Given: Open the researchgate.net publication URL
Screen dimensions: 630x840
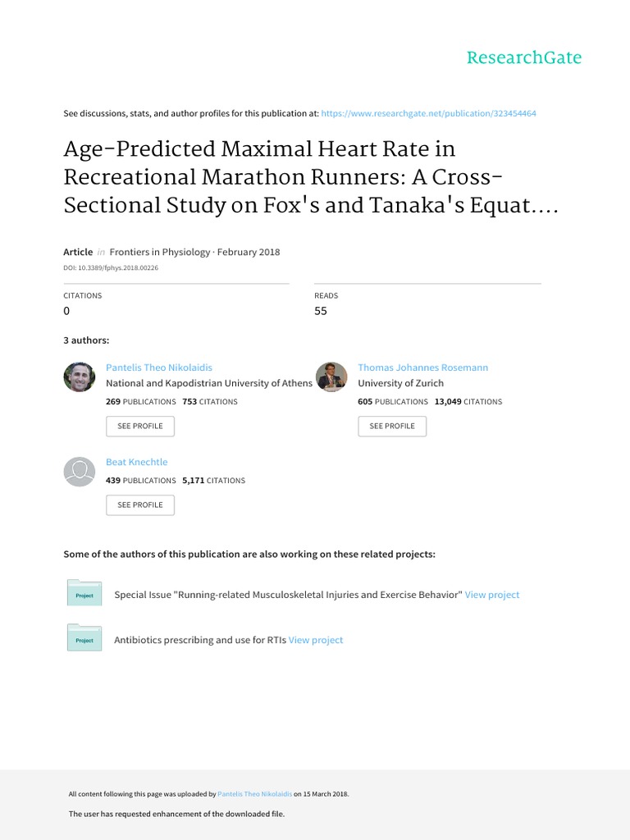Looking at the screenshot, I should click(429, 113).
